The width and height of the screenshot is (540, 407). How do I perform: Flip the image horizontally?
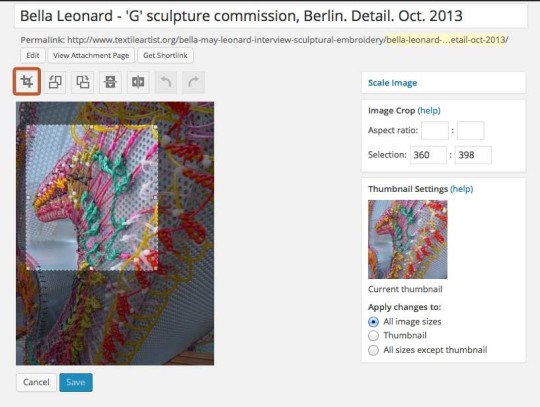coord(138,82)
